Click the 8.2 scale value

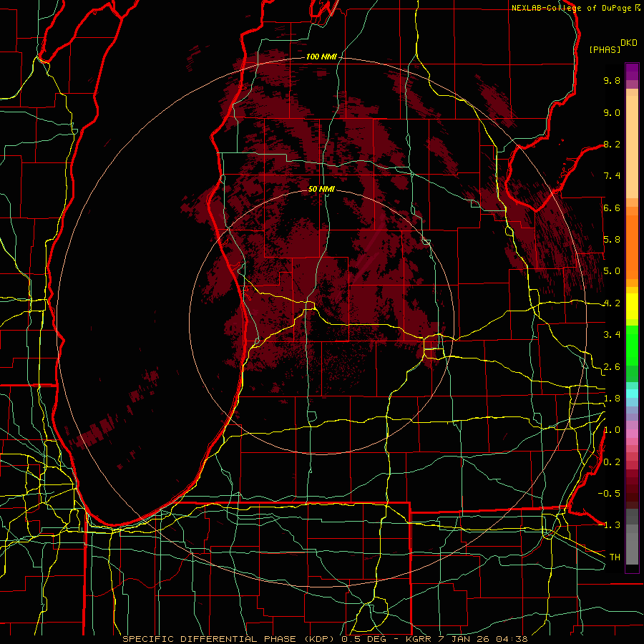[x=612, y=144]
